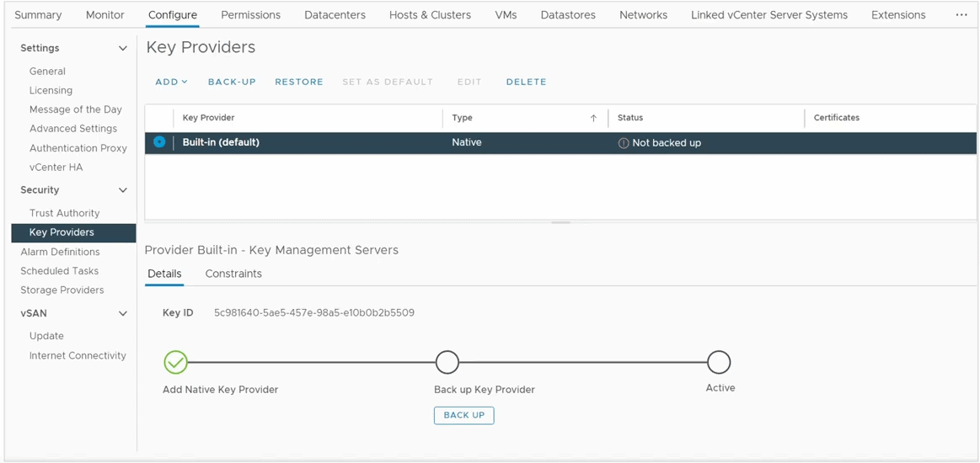The width and height of the screenshot is (980, 463).
Task: Select the Constraints sub-tab
Action: [233, 274]
